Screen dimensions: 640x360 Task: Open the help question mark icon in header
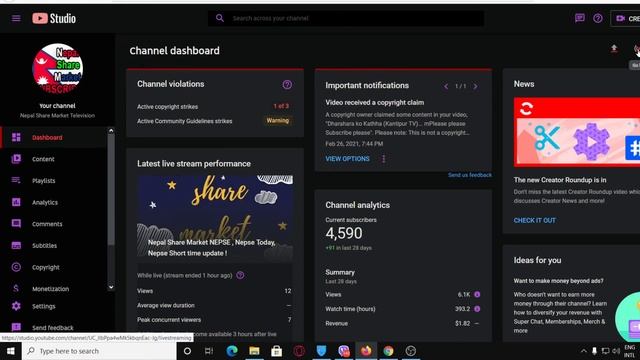click(x=598, y=18)
